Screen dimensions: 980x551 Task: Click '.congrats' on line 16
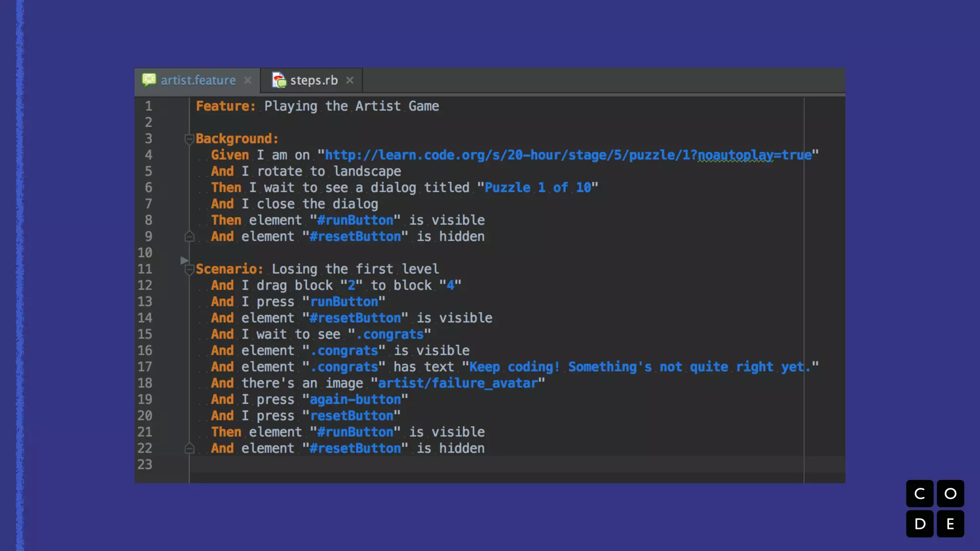pos(344,351)
